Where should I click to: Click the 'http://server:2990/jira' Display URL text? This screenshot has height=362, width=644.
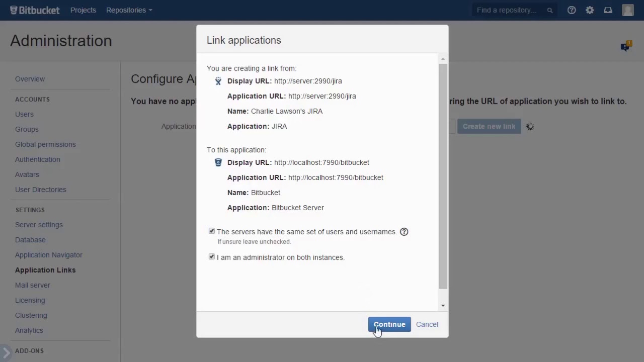pyautogui.click(x=308, y=81)
